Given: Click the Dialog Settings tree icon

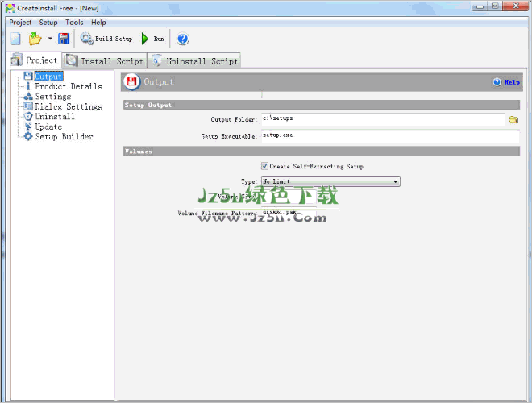Looking at the screenshot, I should [28, 106].
